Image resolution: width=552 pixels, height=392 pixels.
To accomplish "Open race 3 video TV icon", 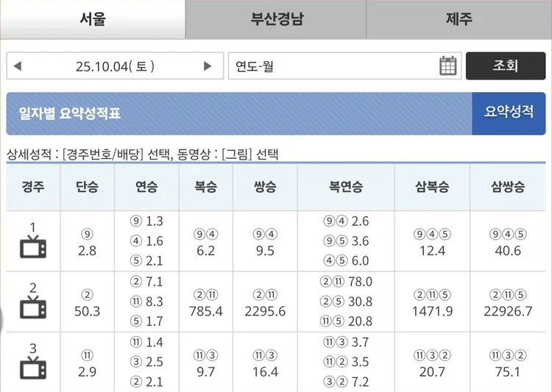I will [x=32, y=368].
